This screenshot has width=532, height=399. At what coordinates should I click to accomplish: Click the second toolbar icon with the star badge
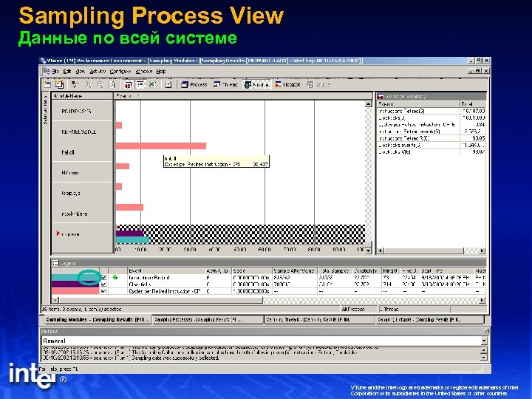pos(59,84)
